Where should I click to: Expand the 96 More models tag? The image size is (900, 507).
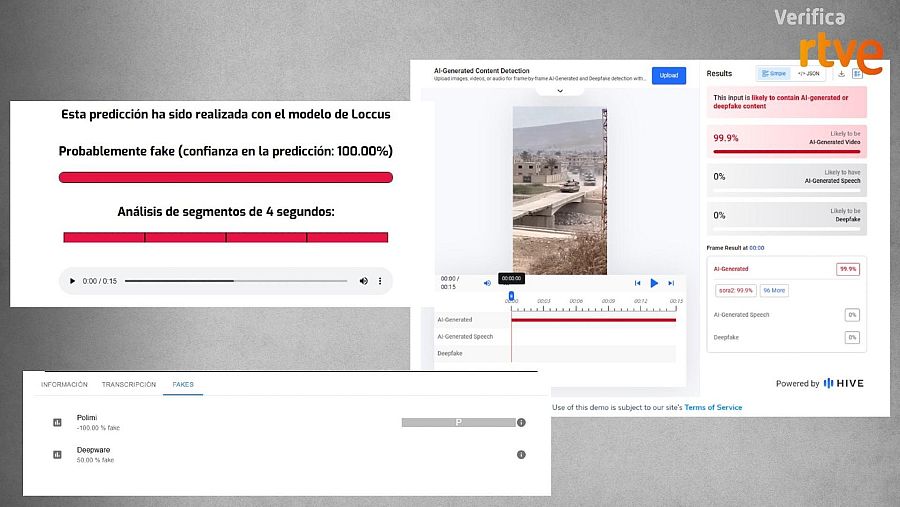coord(774,291)
